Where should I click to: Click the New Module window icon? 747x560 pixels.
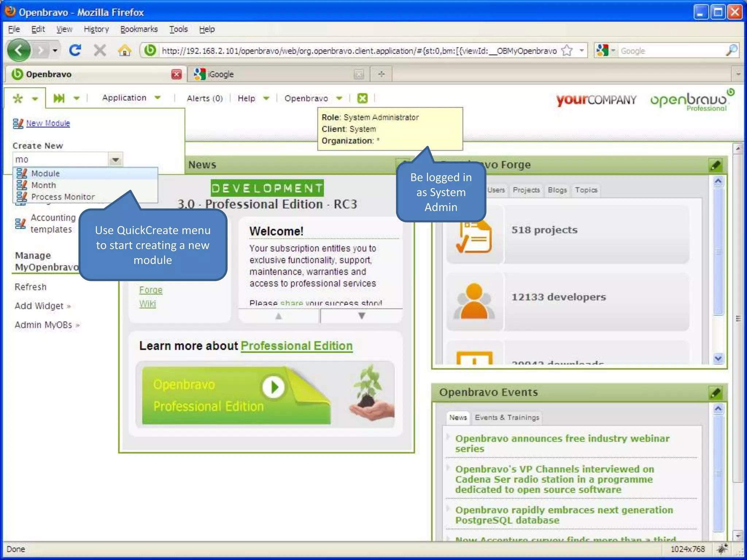pos(18,123)
